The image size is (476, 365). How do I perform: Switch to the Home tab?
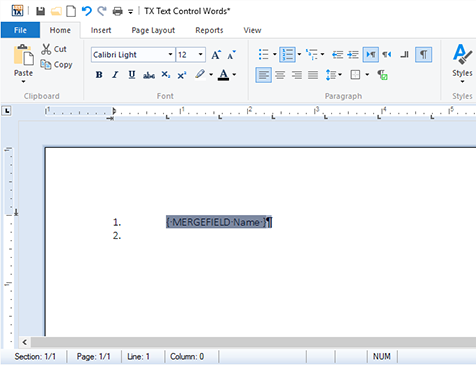(x=60, y=30)
